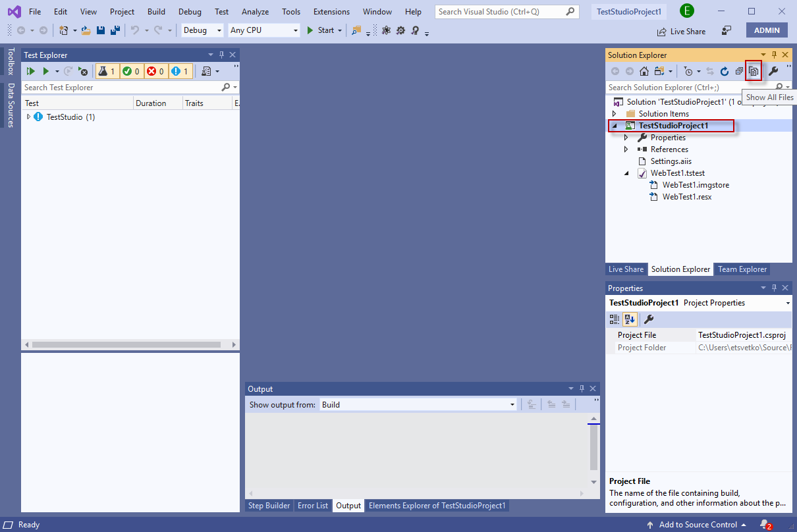797x532 pixels.
Task: Click the Test Studio atom icon in the toolbar
Action: point(386,30)
